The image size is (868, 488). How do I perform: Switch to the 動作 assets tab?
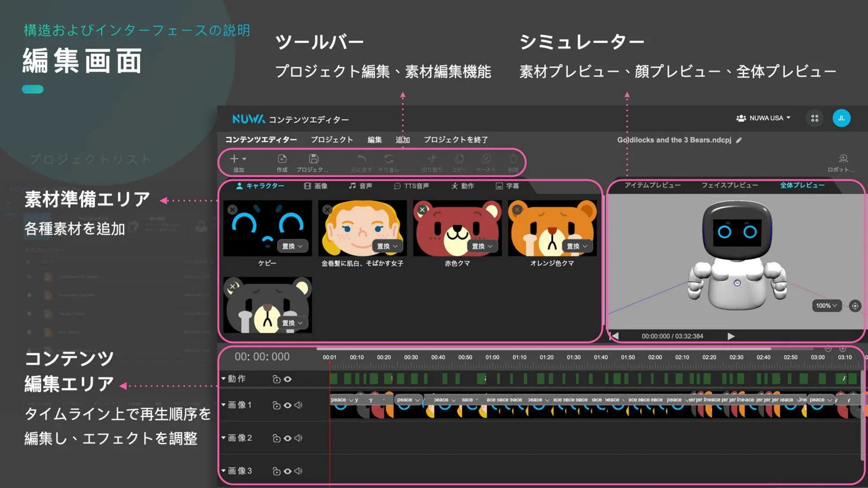click(x=463, y=186)
